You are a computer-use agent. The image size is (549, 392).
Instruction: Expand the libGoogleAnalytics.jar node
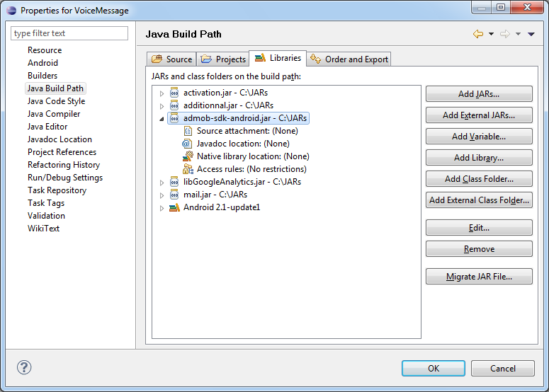[x=162, y=182]
